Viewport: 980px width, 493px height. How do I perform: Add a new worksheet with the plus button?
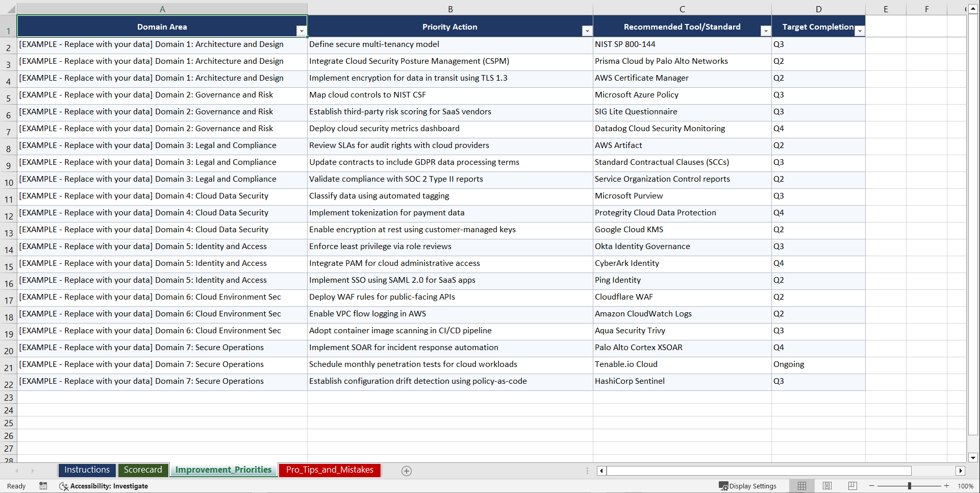coord(407,471)
